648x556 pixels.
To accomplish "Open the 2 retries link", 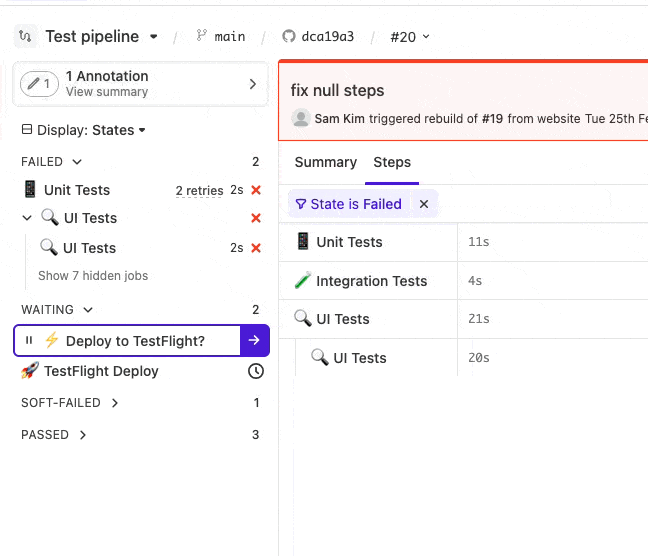I will (199, 190).
